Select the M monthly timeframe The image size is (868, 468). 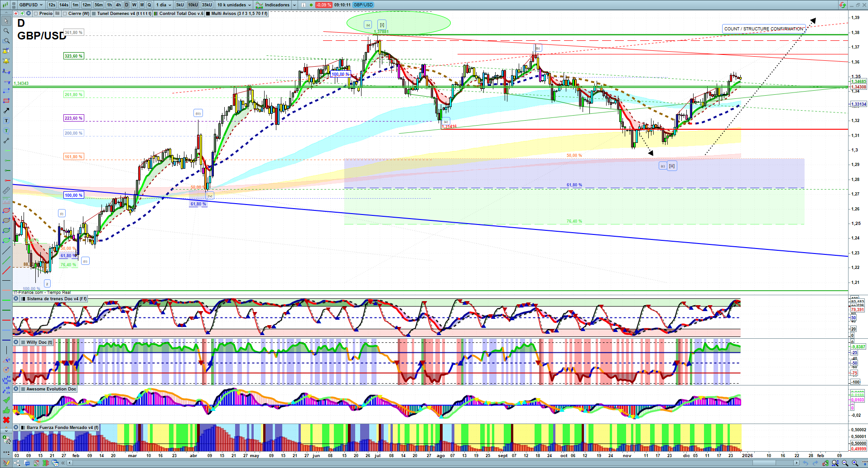coord(142,5)
